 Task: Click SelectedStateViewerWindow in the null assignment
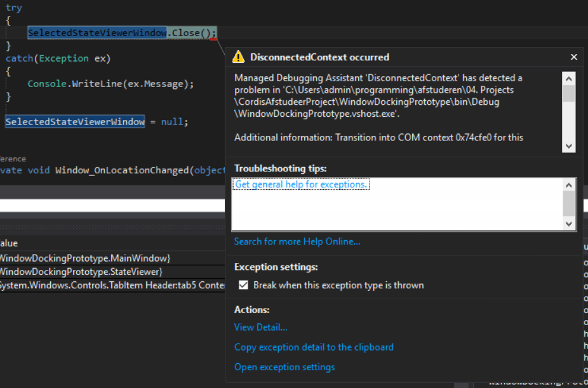point(75,121)
